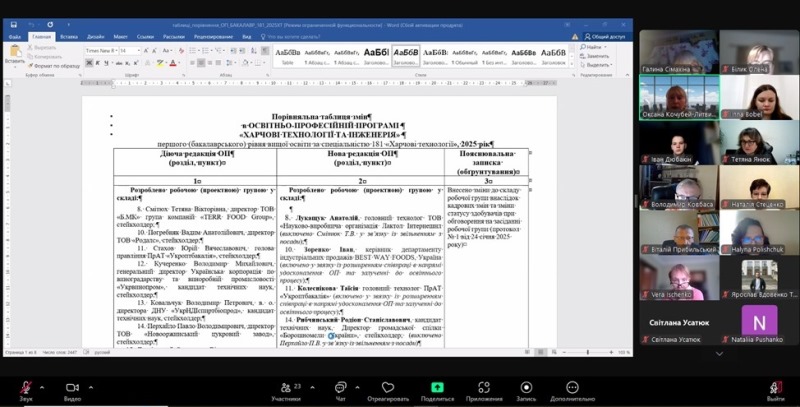Viewport: 800px width, 407px height.
Task: Adjust the Word zoom slider in status bar
Action: click(x=590, y=352)
